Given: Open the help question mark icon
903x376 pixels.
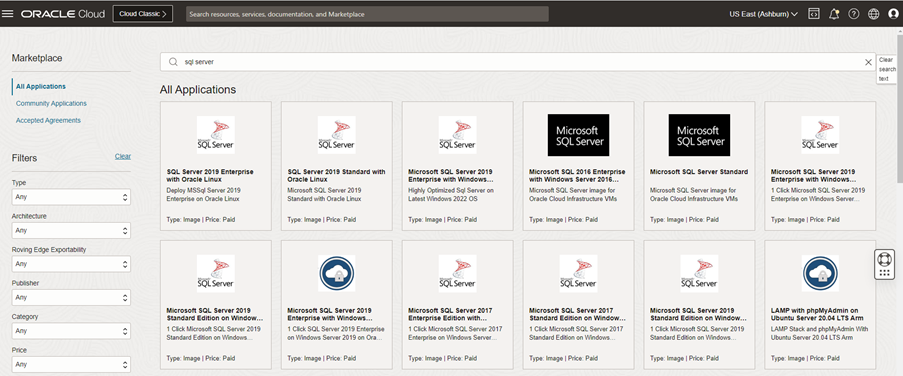Looking at the screenshot, I should [x=853, y=14].
